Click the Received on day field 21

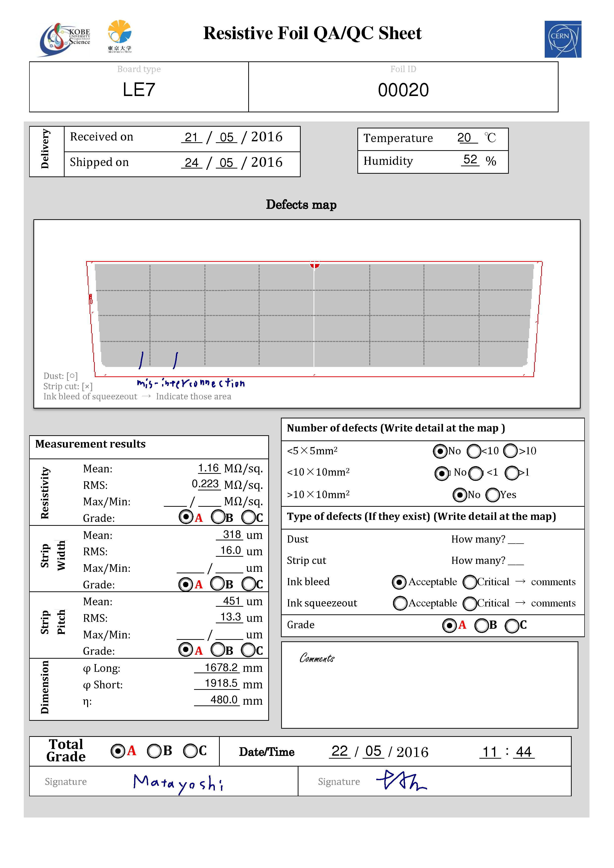click(191, 137)
